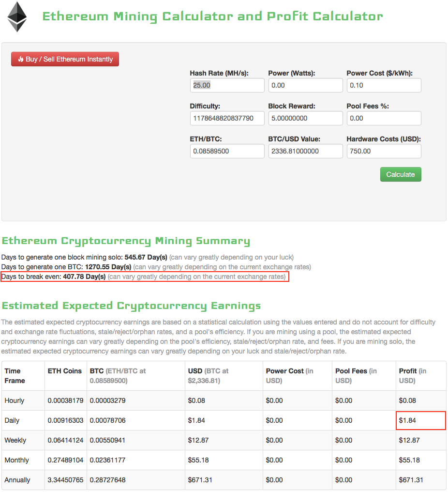The image size is (448, 492).
Task: Click the Monthly row label
Action: tap(16, 460)
